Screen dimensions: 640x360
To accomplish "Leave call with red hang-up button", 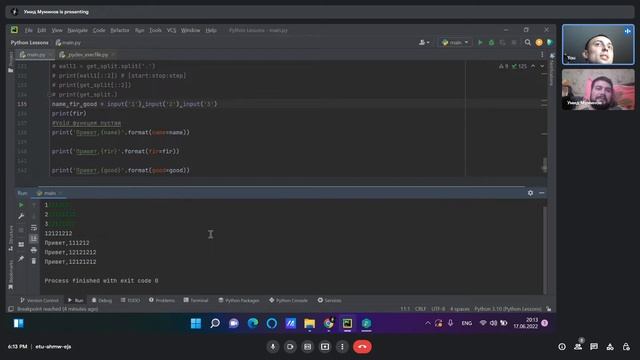I will tap(362, 347).
